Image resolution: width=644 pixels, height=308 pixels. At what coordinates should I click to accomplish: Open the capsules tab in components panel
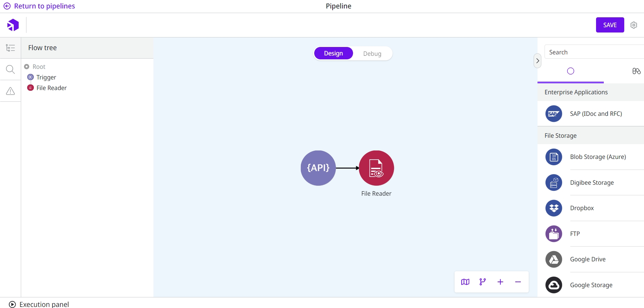tap(636, 71)
